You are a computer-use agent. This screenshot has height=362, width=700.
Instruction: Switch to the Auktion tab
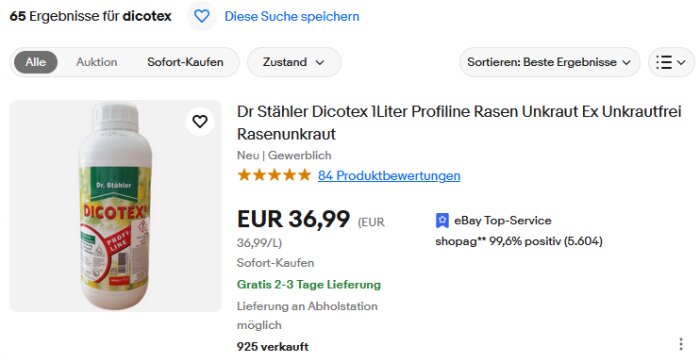[x=96, y=62]
